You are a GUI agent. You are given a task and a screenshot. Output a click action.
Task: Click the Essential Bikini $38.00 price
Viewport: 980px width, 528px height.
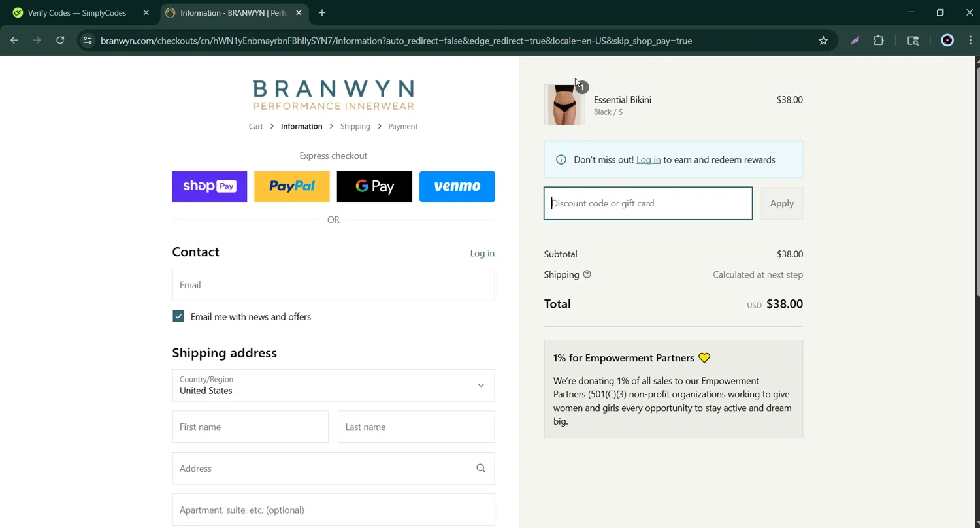pyautogui.click(x=789, y=99)
